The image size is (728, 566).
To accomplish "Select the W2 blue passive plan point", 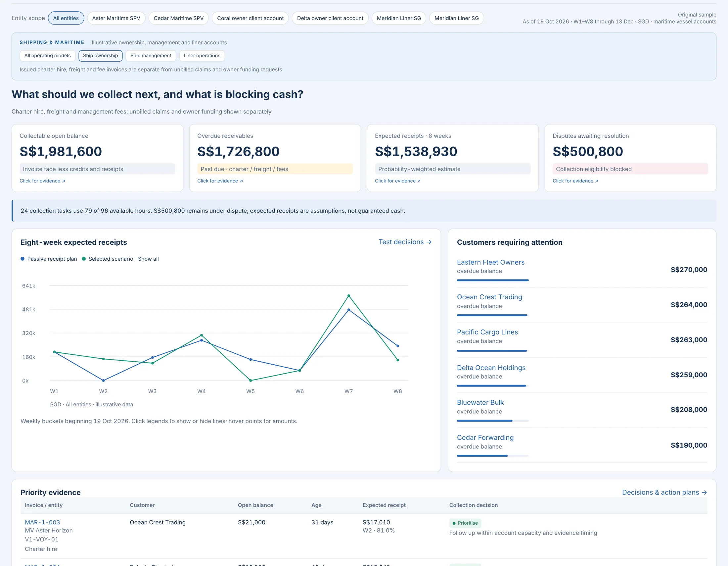I will pos(103,380).
